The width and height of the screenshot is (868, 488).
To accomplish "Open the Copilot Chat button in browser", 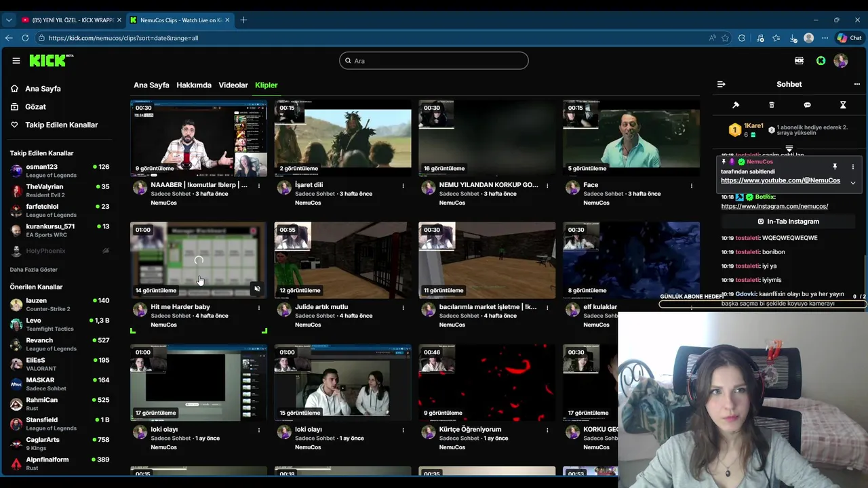I will click(x=849, y=38).
